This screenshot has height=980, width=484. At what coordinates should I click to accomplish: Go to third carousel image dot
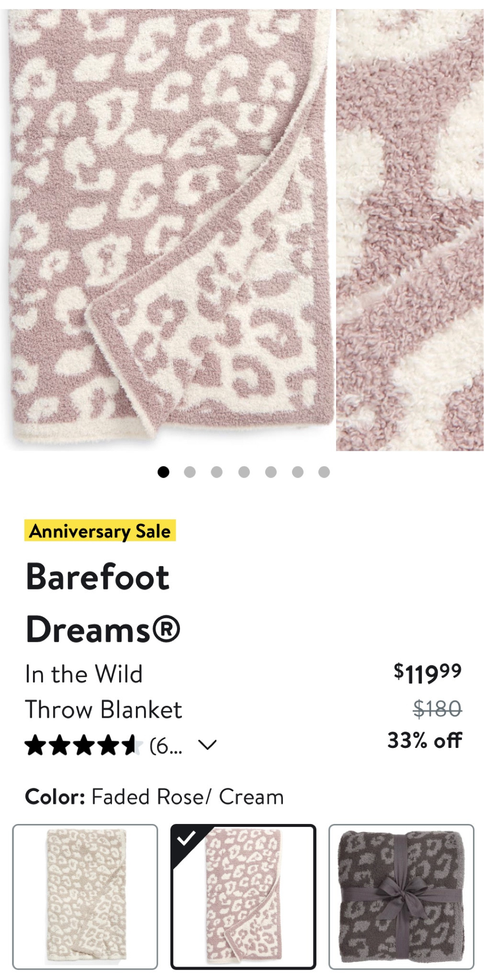216,472
